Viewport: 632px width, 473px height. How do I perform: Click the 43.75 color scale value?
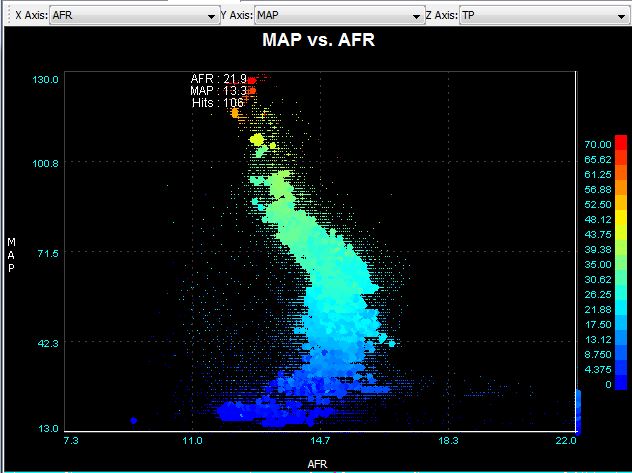(598, 234)
